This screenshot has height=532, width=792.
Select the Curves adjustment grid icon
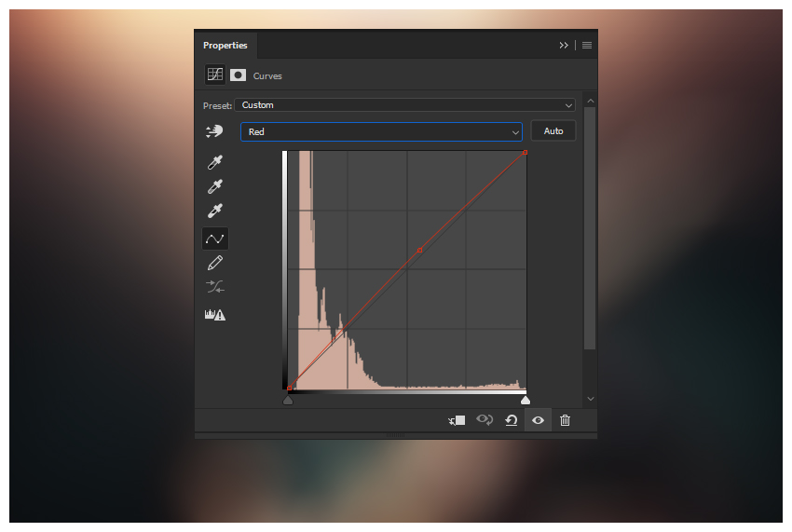coord(214,75)
